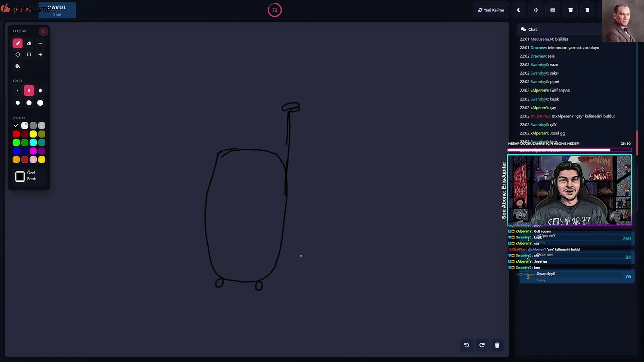
Task: Pick the light pink color swatch
Action: pos(33,159)
